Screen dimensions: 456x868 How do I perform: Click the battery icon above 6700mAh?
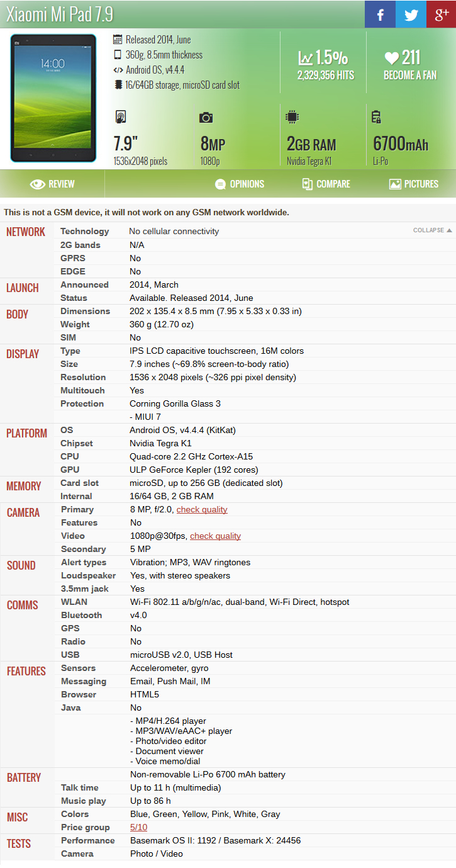tap(377, 117)
